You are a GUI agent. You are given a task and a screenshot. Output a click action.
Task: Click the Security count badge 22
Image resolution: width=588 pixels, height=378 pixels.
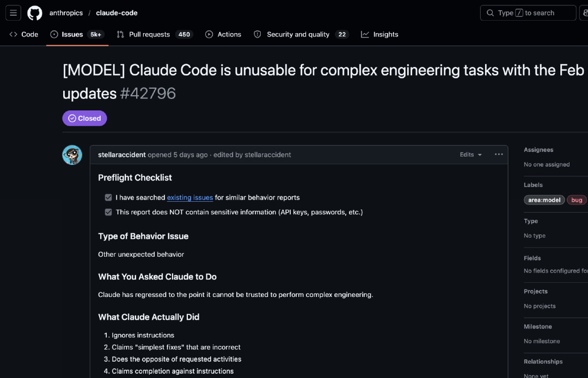[341, 34]
